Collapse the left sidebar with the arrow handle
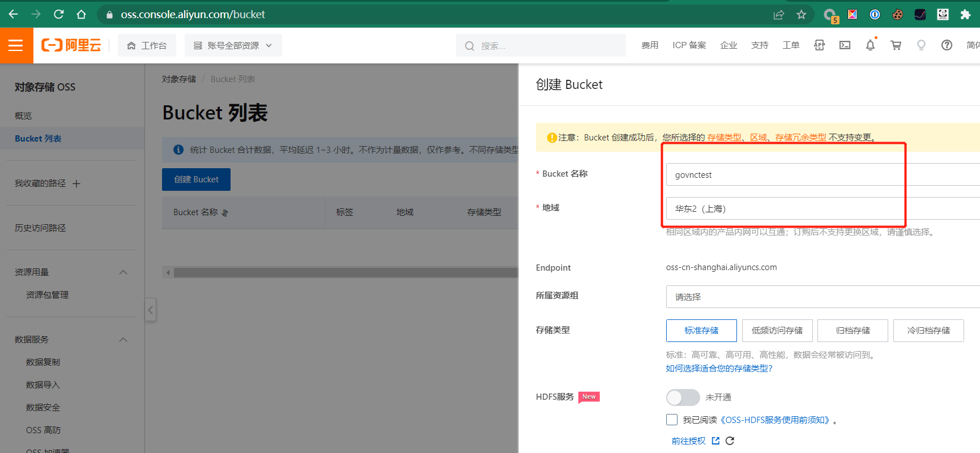The width and height of the screenshot is (980, 453). [150, 310]
